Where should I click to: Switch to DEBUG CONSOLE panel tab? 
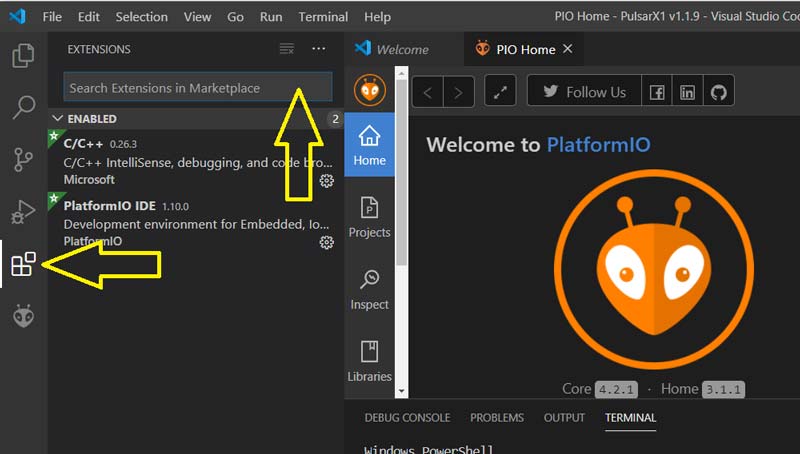(x=407, y=418)
